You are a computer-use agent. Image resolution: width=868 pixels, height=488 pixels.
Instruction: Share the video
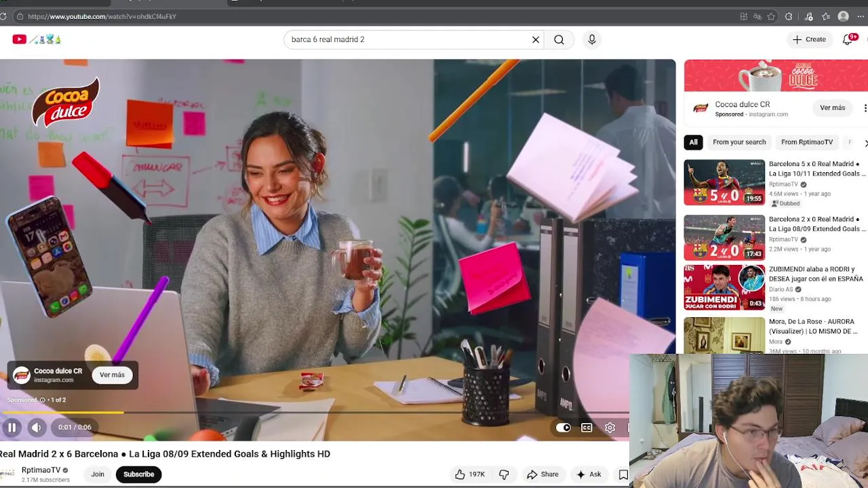(x=542, y=474)
